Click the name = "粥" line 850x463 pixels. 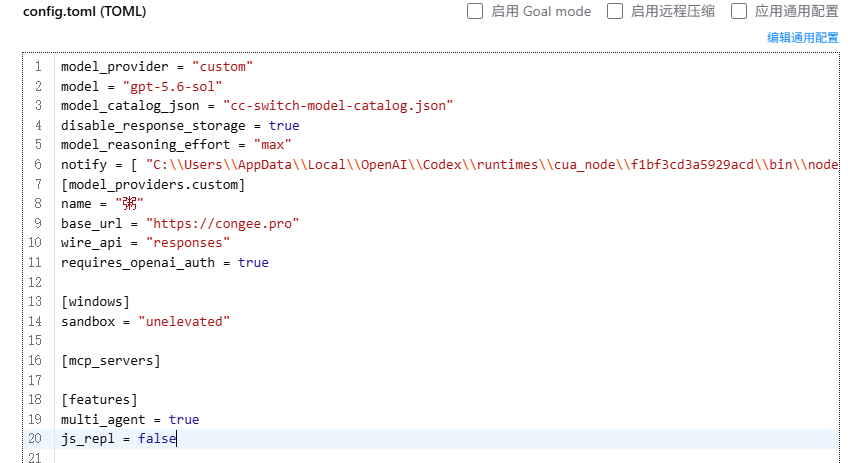point(102,204)
